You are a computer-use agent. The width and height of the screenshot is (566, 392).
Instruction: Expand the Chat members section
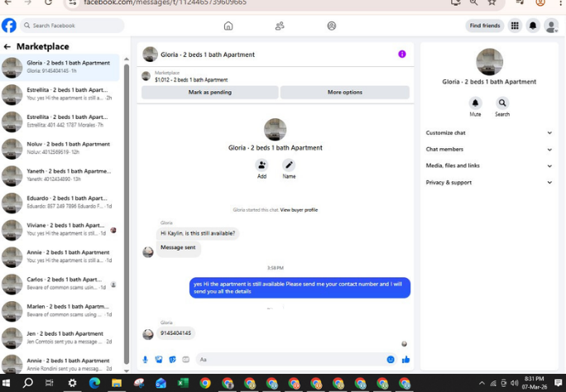(x=489, y=150)
